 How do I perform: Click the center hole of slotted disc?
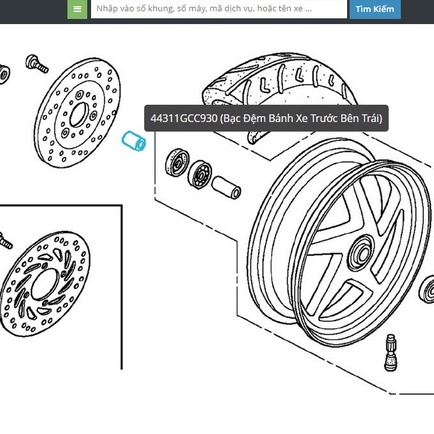45,284
